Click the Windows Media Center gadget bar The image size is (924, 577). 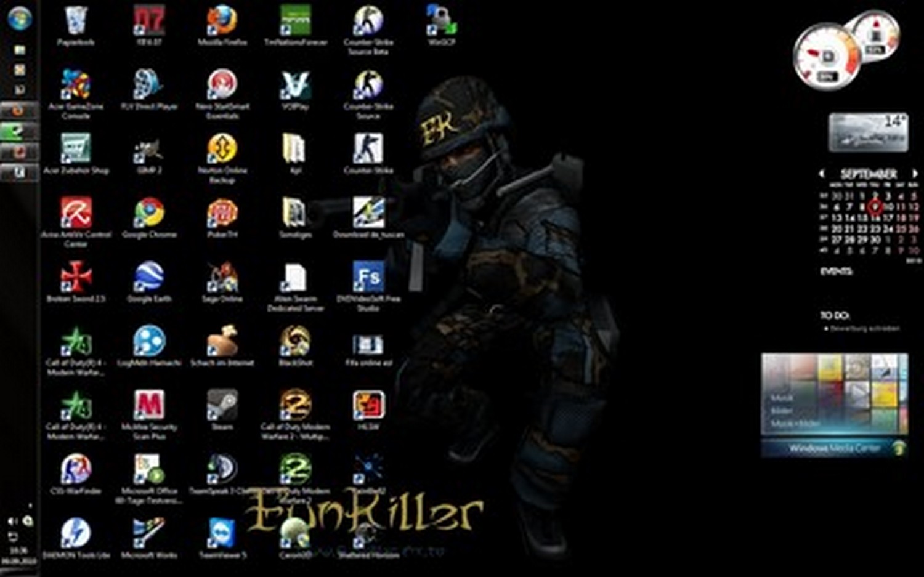(835, 448)
